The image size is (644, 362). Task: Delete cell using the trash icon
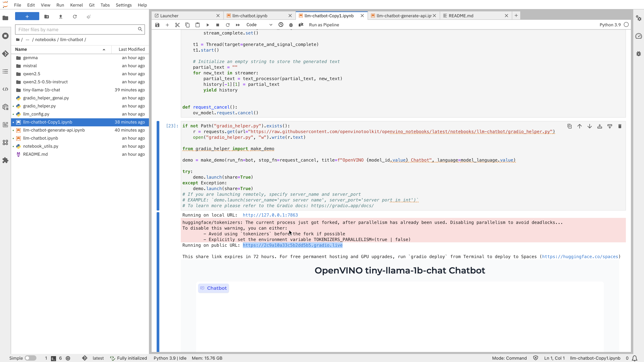620,126
